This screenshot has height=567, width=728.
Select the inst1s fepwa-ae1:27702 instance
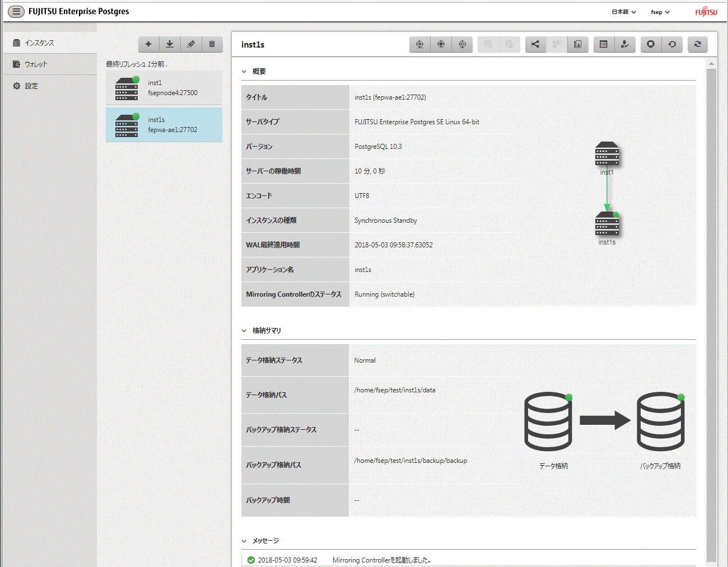pyautogui.click(x=164, y=125)
